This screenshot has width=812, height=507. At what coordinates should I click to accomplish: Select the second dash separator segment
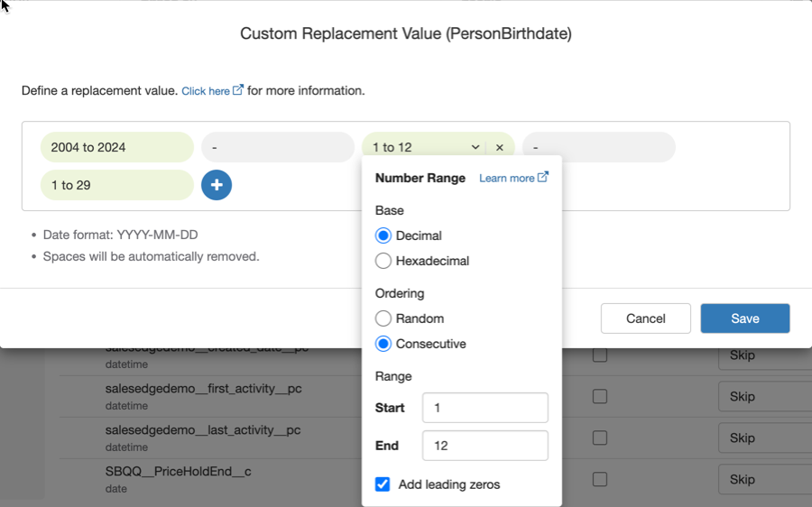(x=599, y=147)
